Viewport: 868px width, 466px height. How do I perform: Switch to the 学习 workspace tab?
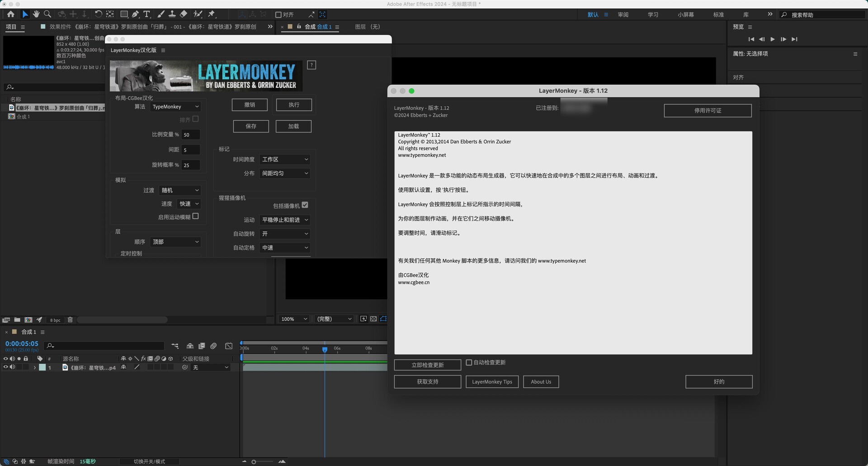pos(653,15)
